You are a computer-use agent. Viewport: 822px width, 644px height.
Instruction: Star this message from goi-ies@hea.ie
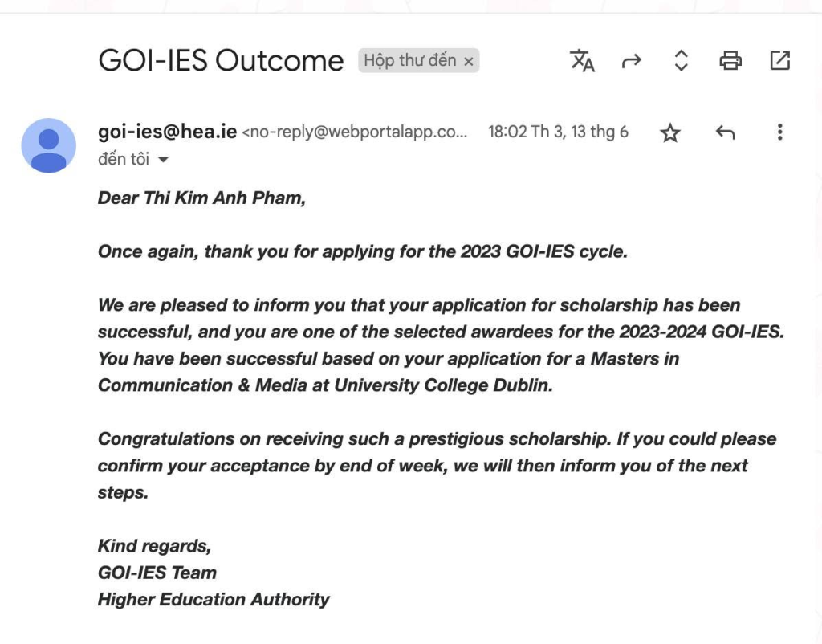click(670, 132)
